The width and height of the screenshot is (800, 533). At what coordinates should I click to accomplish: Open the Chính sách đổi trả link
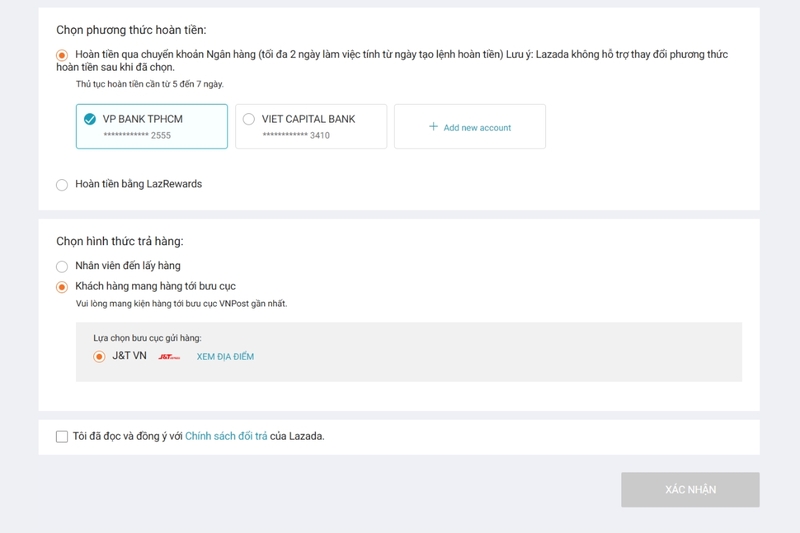tap(226, 436)
